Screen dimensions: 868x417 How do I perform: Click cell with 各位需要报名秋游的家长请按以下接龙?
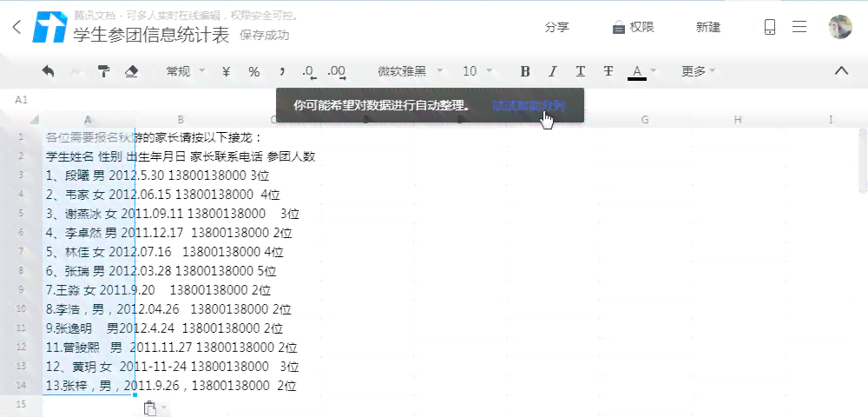coord(154,137)
